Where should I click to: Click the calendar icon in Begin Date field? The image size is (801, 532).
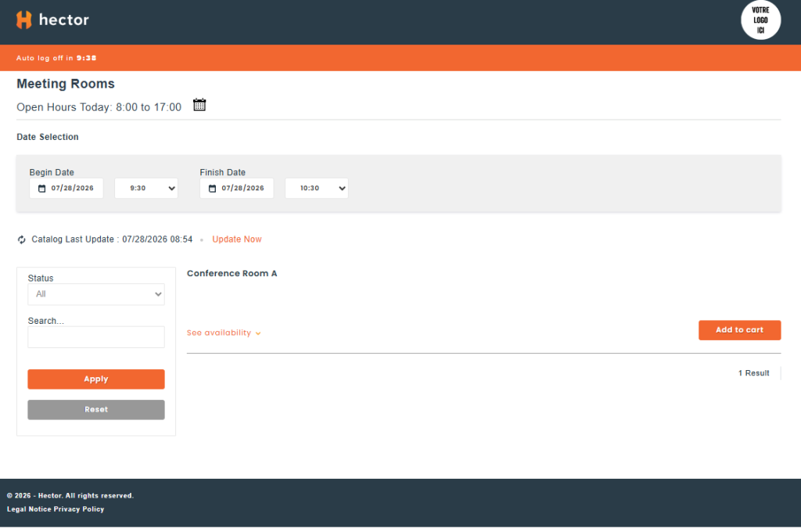click(x=42, y=189)
